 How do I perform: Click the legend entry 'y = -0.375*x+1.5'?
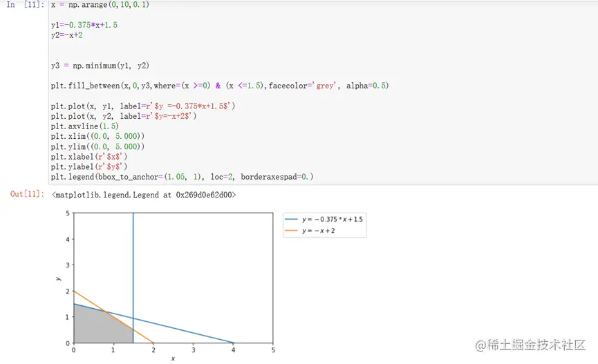pyautogui.click(x=324, y=219)
